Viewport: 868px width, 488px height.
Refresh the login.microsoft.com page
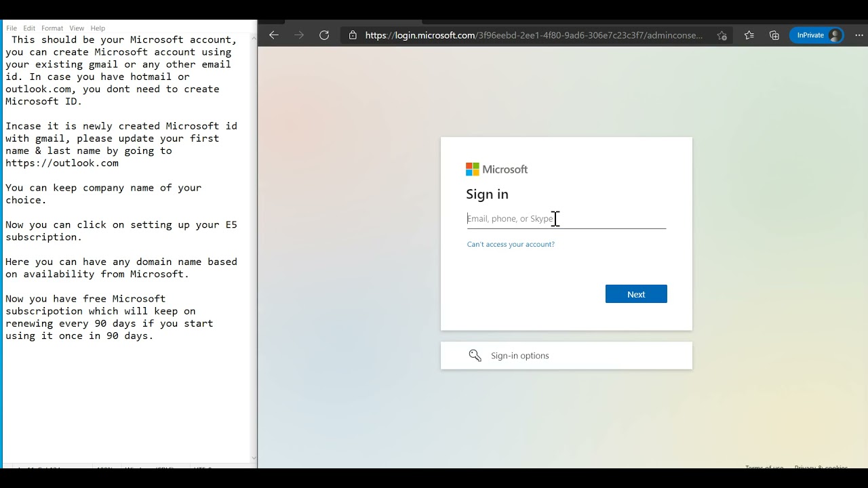[x=324, y=35]
